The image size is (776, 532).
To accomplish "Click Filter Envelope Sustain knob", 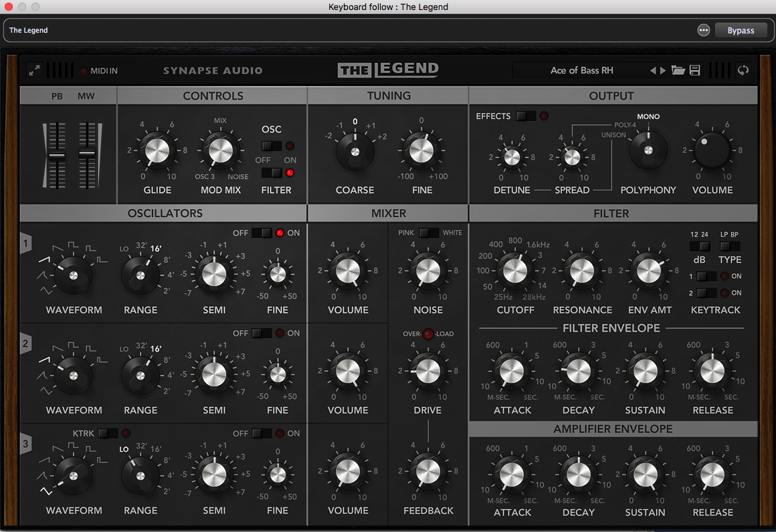I will (x=646, y=372).
